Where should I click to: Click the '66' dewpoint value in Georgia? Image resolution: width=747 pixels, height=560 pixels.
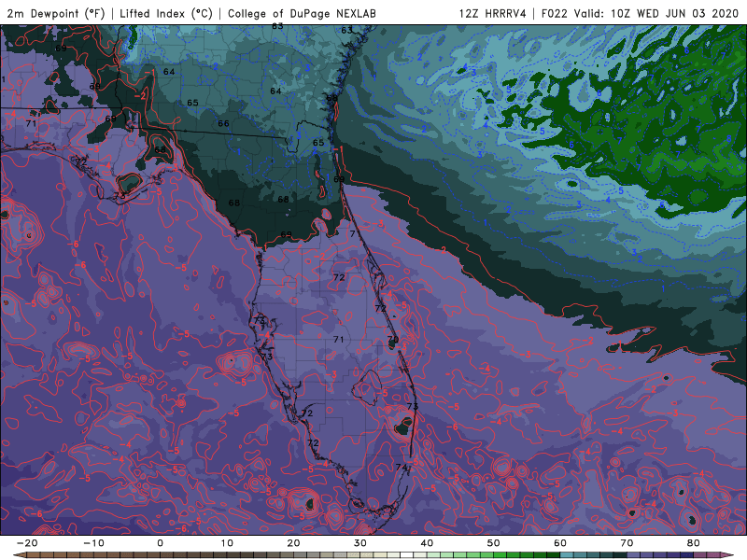(223, 123)
